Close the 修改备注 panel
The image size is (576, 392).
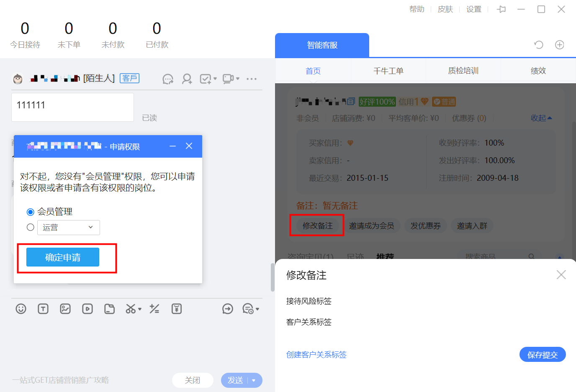click(x=561, y=274)
